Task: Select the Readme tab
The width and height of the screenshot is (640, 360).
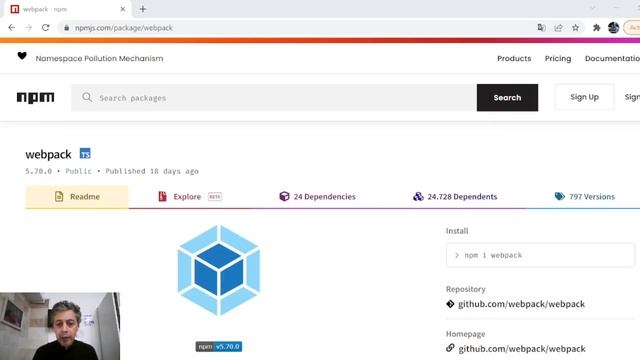Action: pos(77,197)
